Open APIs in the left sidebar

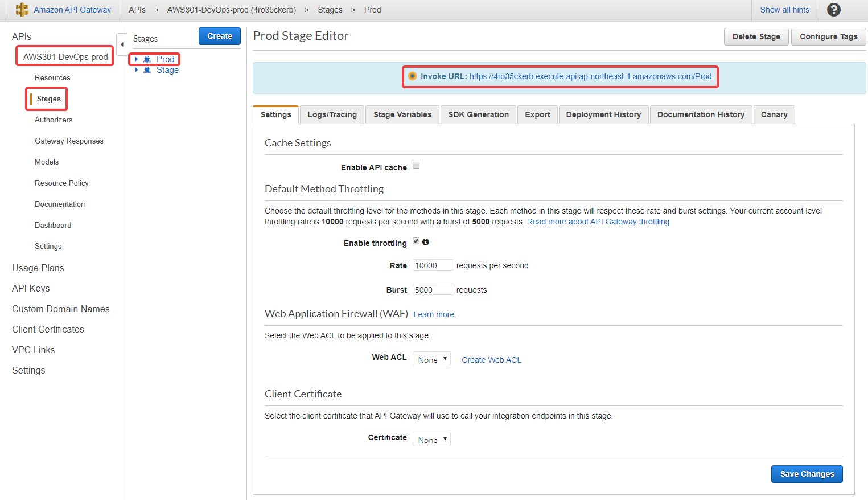(x=22, y=36)
